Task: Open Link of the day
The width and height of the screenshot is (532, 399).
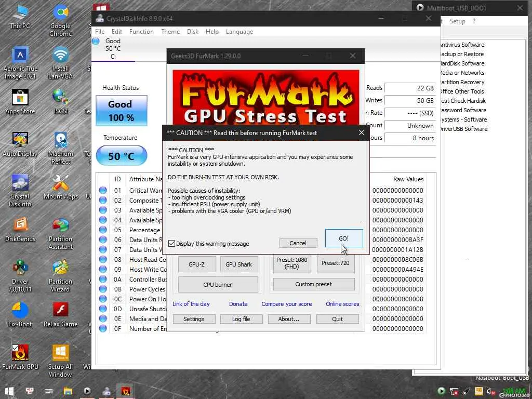Action: coord(191,303)
